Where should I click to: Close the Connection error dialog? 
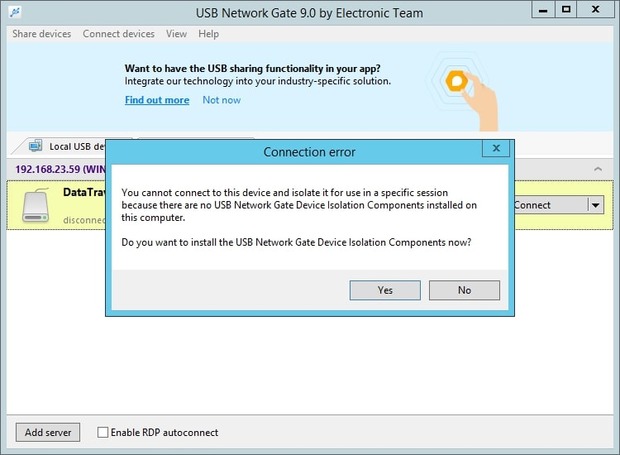(x=496, y=148)
